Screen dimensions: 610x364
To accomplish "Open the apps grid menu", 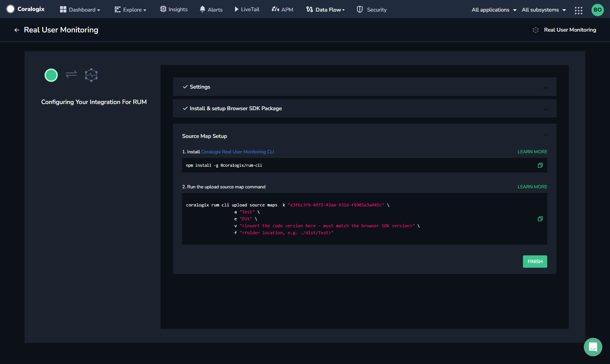I will [x=578, y=10].
